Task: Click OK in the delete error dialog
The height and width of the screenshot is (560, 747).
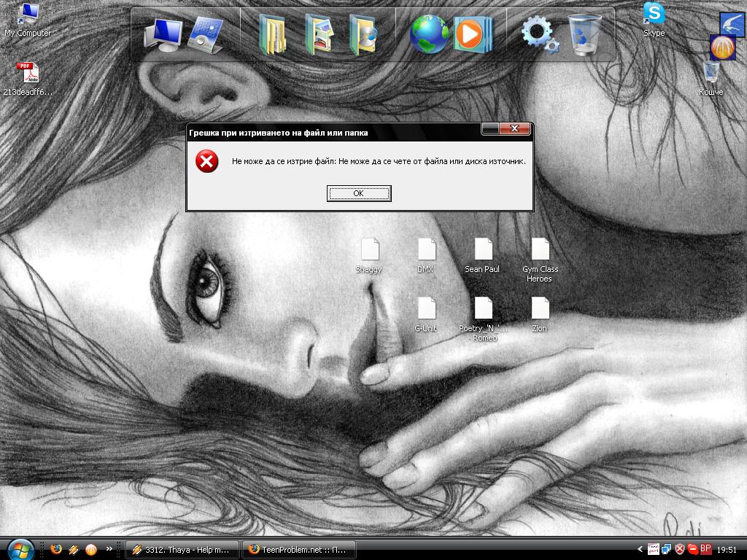Action: tap(359, 193)
